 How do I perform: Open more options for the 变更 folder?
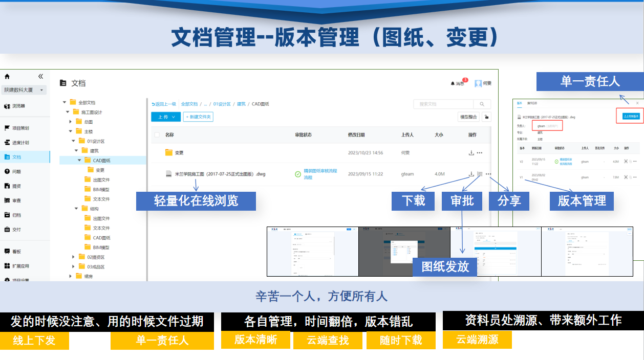point(480,152)
